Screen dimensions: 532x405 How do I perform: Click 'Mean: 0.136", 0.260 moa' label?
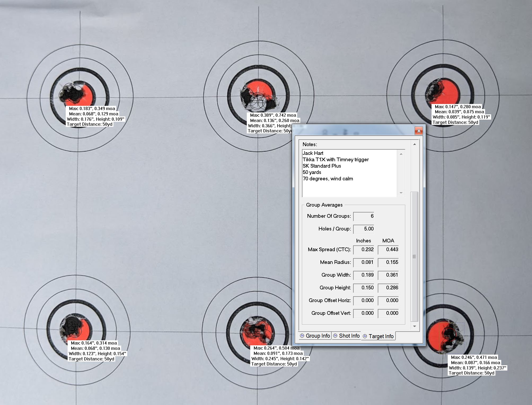point(275,120)
